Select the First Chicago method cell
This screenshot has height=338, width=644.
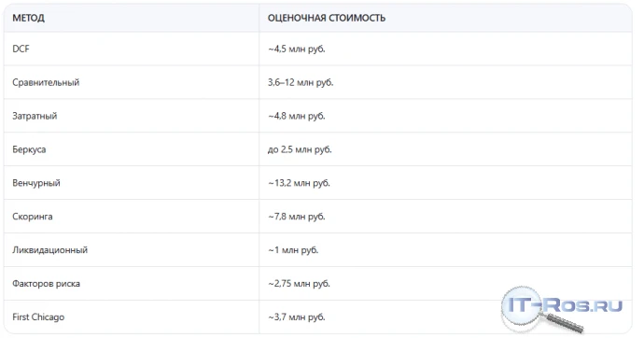coord(132,317)
